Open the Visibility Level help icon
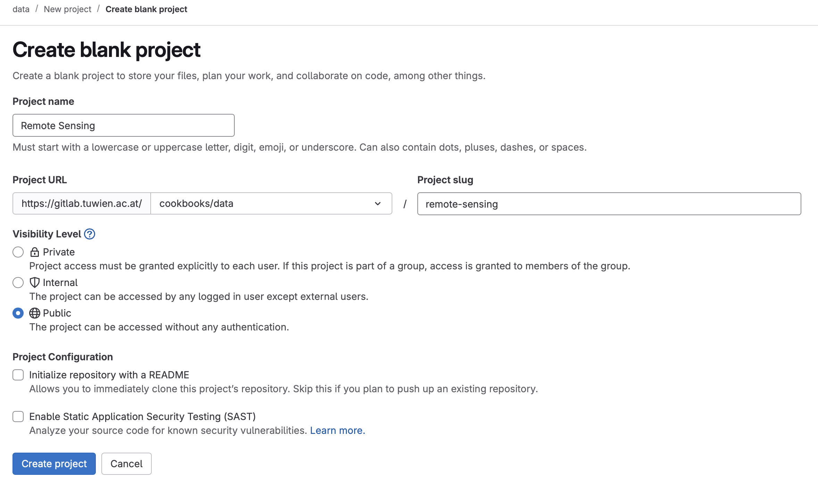The height and width of the screenshot is (504, 818). 90,234
